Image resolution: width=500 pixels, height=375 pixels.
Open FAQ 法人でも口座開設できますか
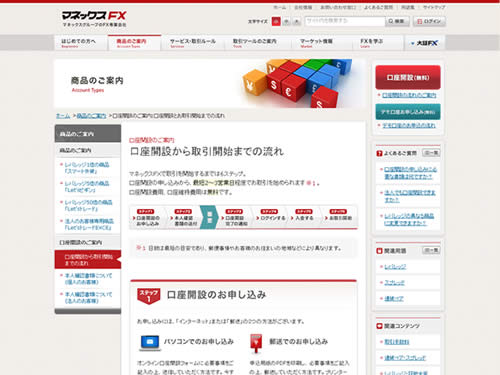(410, 196)
